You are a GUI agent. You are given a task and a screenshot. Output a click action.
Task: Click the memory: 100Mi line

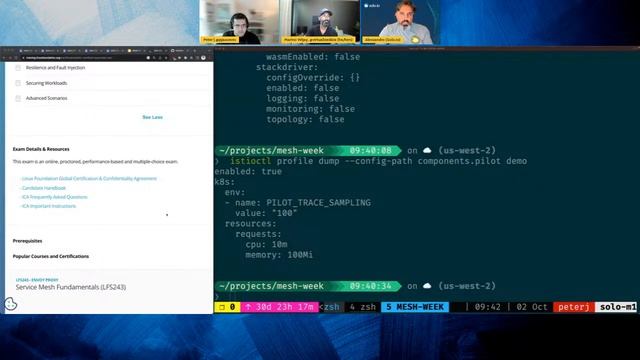click(279, 255)
